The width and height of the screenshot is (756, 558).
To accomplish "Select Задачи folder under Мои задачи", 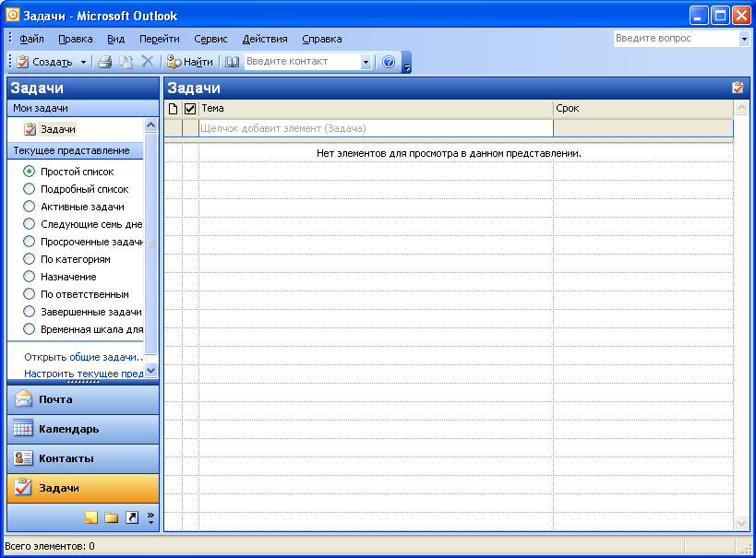I will tap(50, 129).
